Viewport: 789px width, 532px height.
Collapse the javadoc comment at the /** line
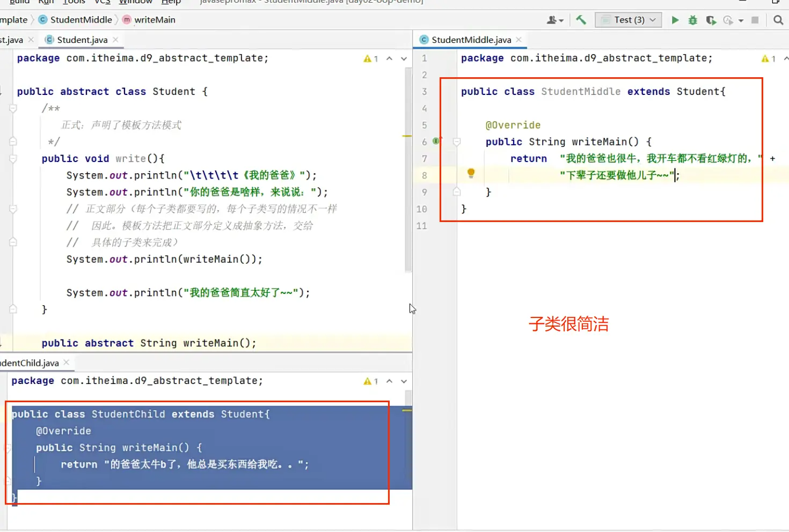click(13, 108)
